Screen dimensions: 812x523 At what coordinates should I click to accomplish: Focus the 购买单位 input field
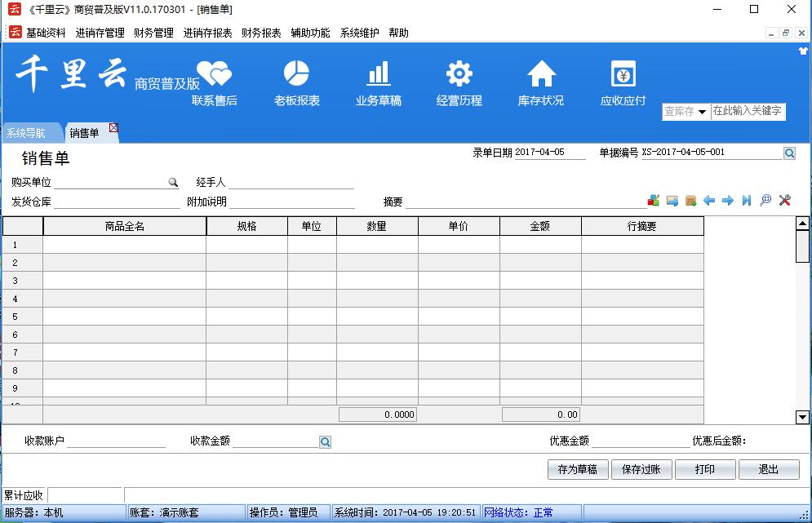[x=111, y=182]
